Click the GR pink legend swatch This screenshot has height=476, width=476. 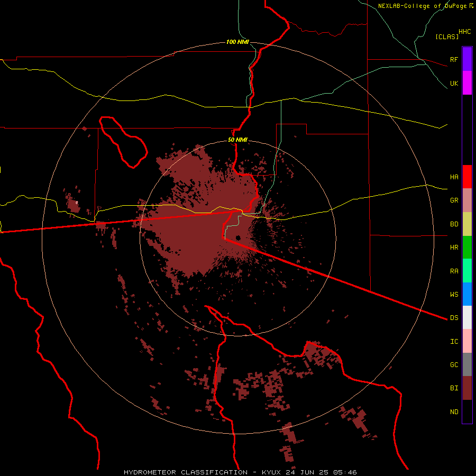[467, 200]
